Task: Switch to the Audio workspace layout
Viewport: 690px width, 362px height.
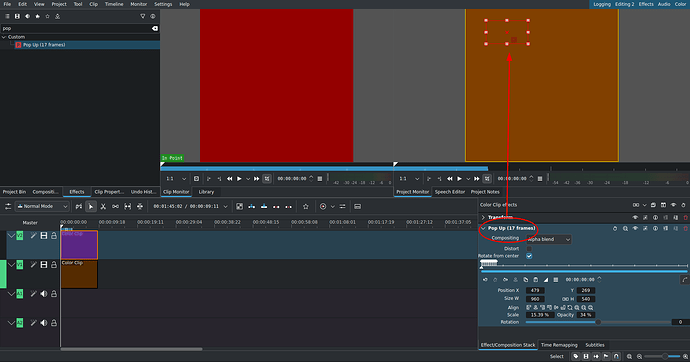Action: 664,4
